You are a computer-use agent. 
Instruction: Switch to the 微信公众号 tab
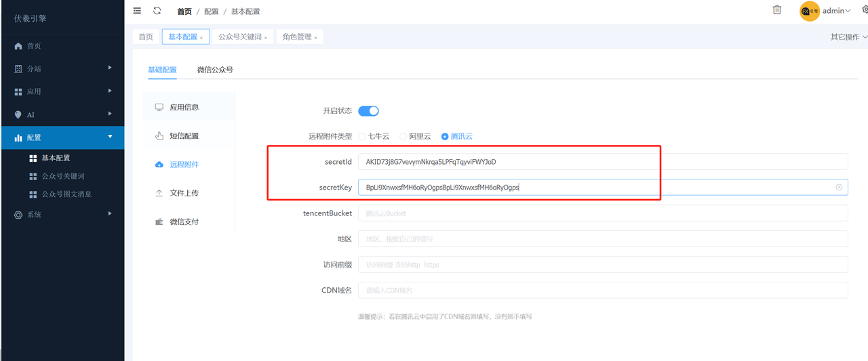pyautogui.click(x=215, y=70)
